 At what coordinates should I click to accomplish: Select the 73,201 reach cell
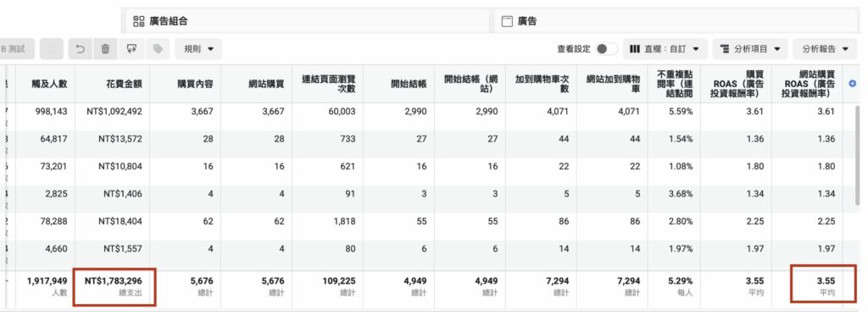pos(46,172)
